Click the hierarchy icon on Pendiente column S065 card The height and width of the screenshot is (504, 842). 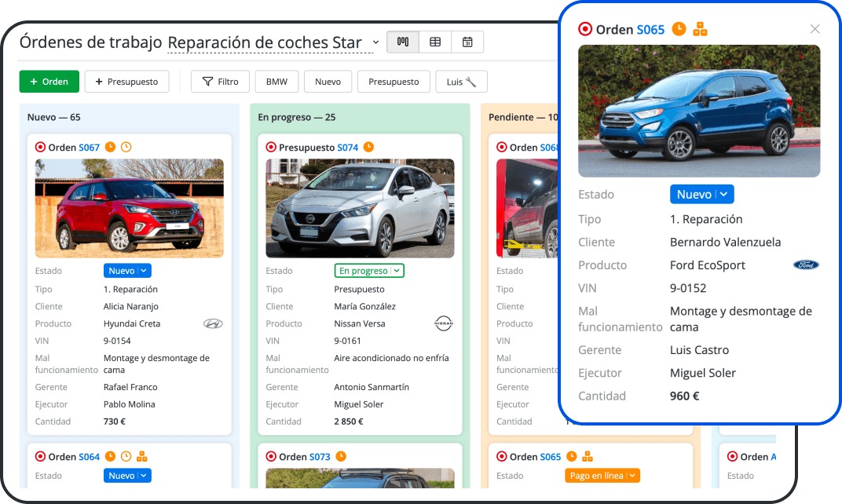coord(588,456)
